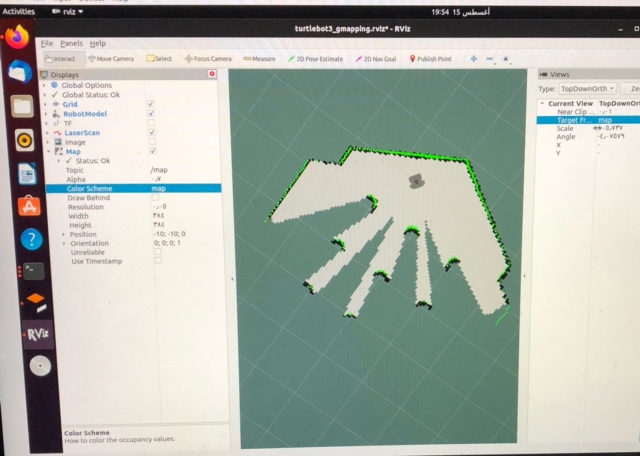This screenshot has width=640, height=456.
Task: Activate the Publish Point tool
Action: [431, 59]
